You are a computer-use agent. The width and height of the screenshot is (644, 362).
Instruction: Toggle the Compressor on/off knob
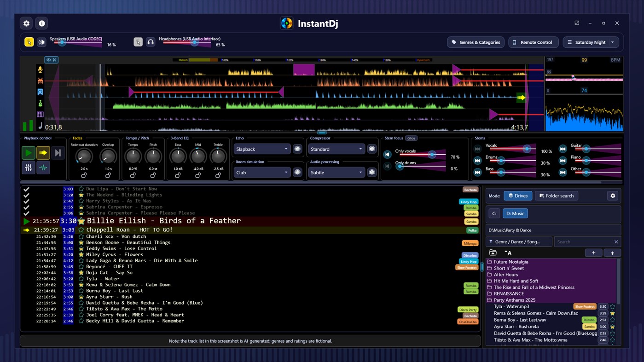pyautogui.click(x=372, y=149)
